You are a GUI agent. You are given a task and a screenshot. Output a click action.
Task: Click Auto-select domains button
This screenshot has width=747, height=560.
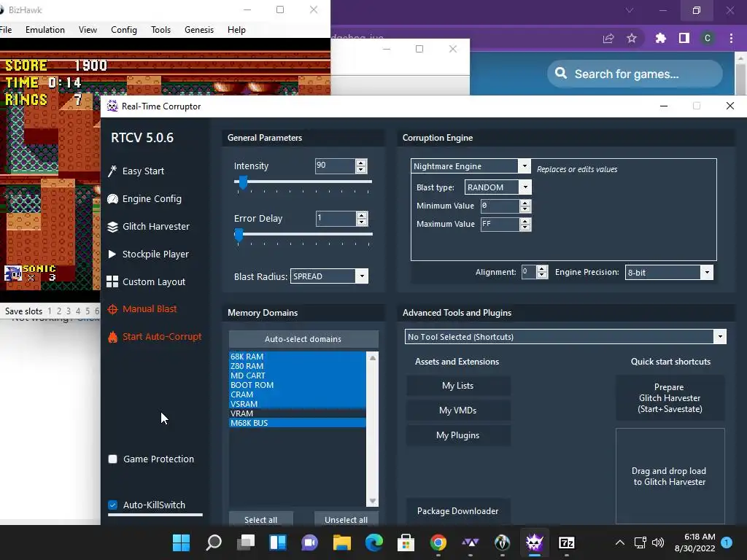tap(303, 339)
